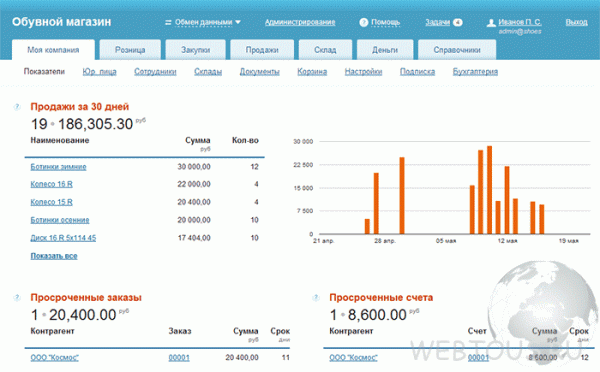Click the tasks counter badge next to Задачи
The height and width of the screenshot is (372, 600).
coord(457,22)
